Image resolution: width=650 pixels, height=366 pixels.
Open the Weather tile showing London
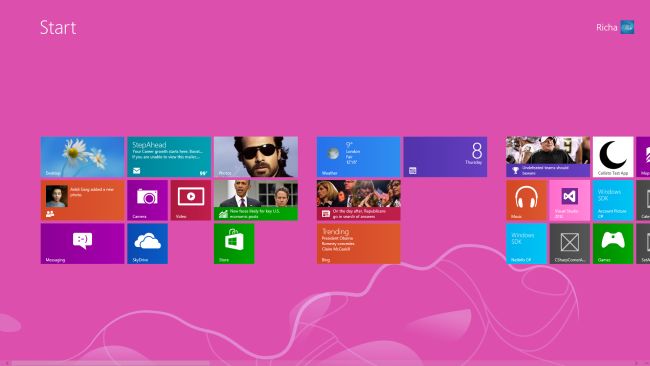pos(359,157)
